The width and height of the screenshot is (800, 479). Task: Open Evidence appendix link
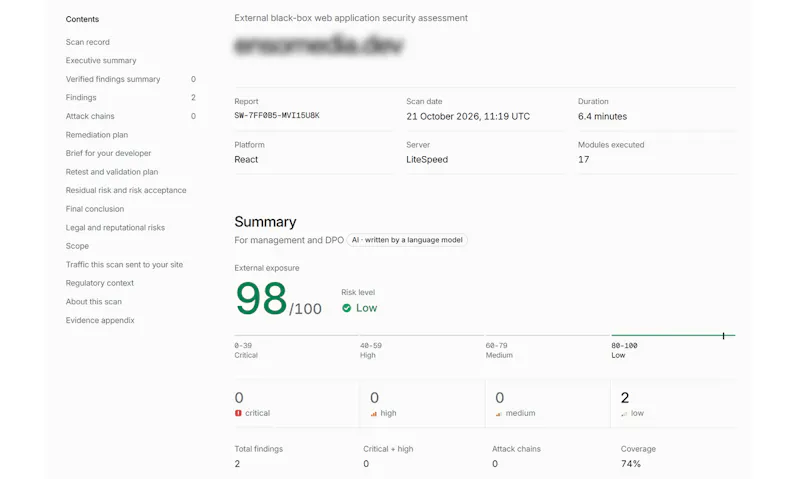click(x=99, y=320)
